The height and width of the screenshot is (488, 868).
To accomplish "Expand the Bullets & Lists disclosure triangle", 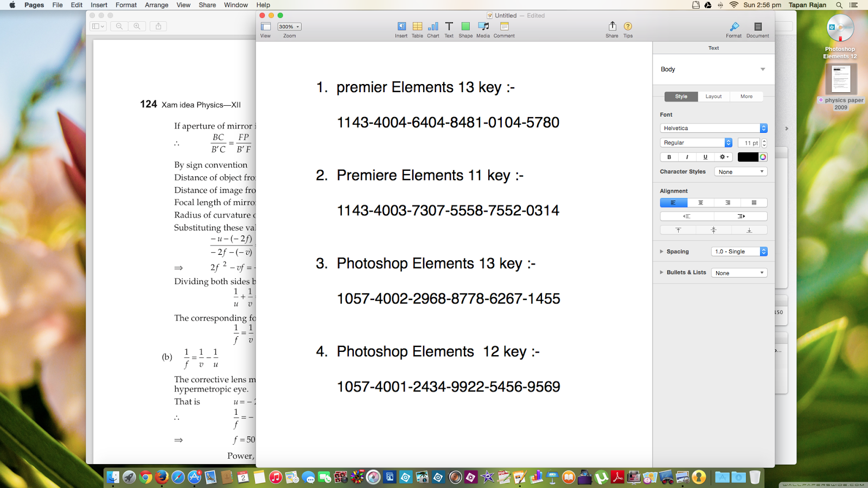I will pyautogui.click(x=661, y=273).
